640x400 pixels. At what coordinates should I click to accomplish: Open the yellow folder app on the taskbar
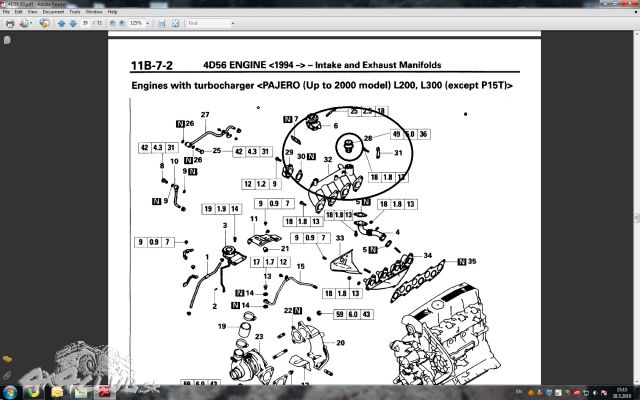click(57, 393)
